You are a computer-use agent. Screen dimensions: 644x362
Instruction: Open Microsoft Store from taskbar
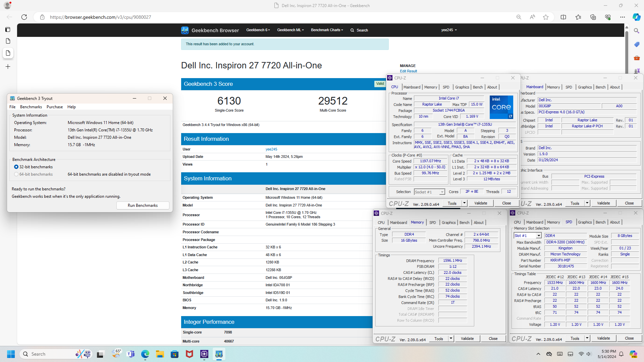174,354
